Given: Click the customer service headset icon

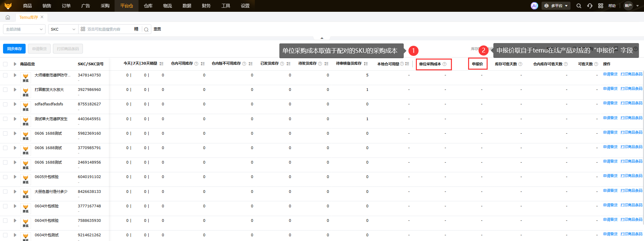Looking at the screenshot, I should 590,6.
